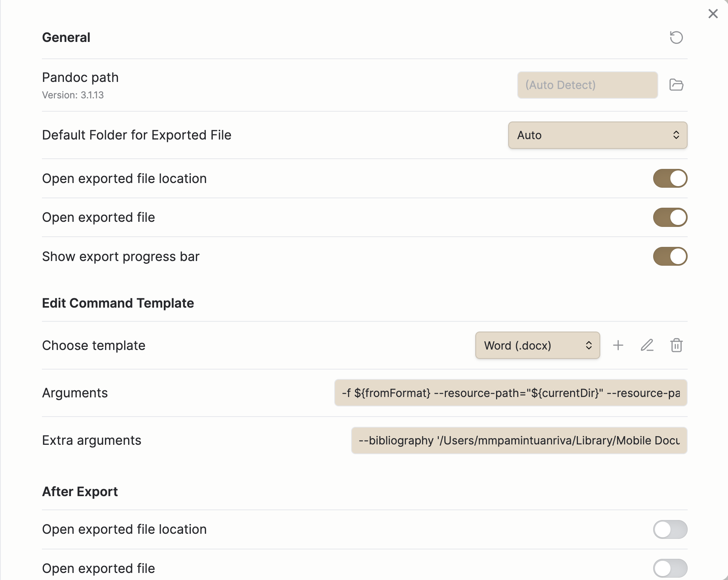The image size is (728, 580).
Task: Click the Version: 3.1.13 text
Action: [x=73, y=95]
